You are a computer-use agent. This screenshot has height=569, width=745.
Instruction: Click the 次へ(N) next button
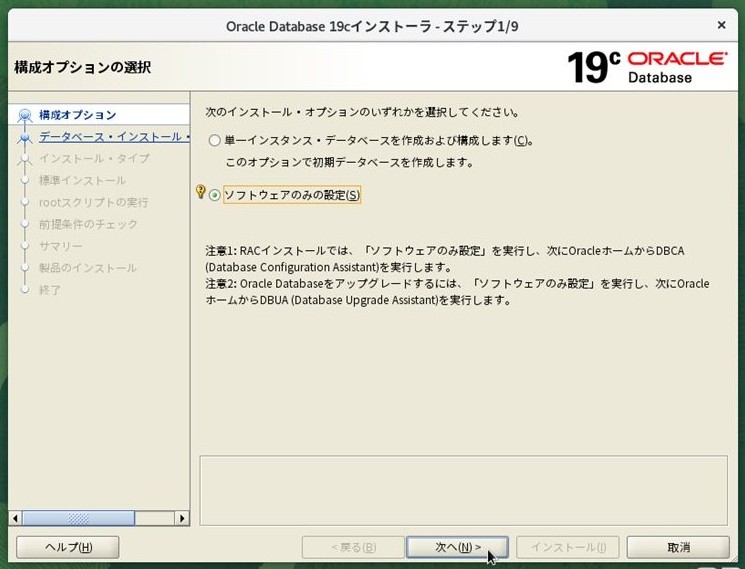pos(458,547)
